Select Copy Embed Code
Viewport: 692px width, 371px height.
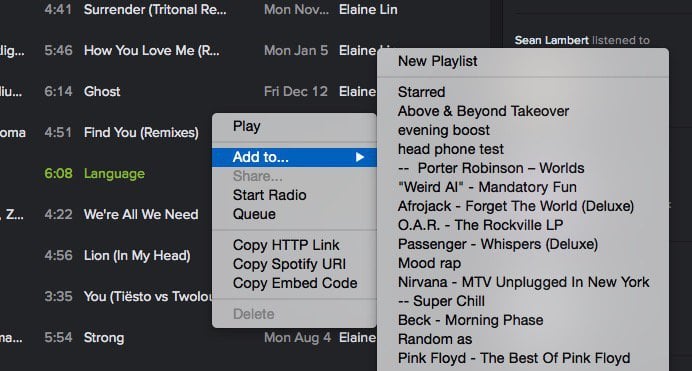(294, 283)
